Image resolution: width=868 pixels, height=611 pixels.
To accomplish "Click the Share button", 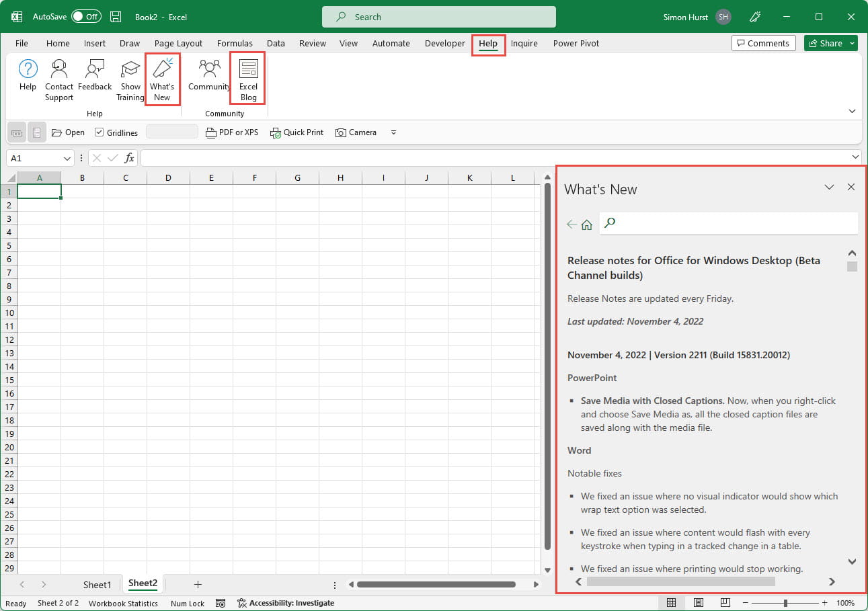I will (826, 43).
